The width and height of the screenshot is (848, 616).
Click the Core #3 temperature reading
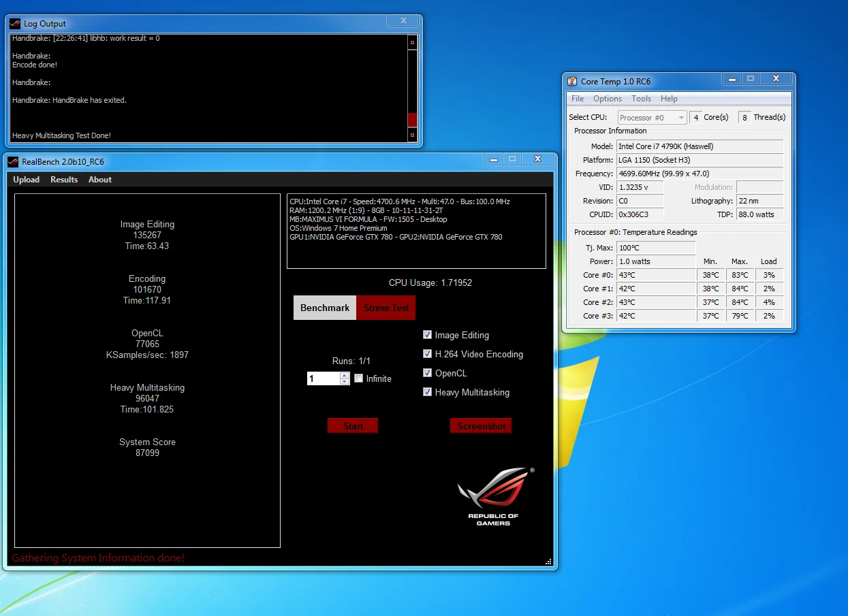(656, 316)
